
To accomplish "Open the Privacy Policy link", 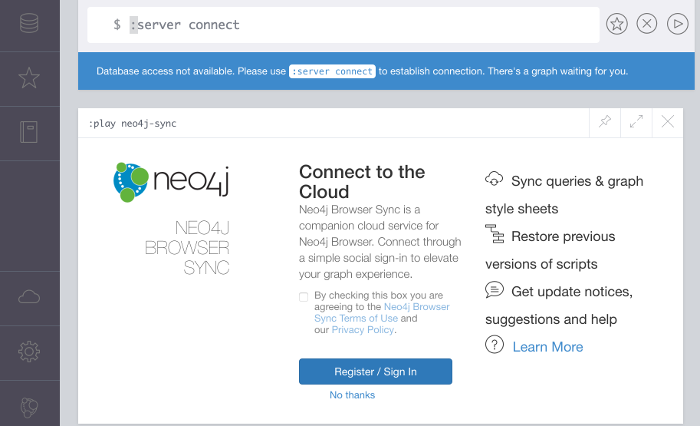I will pyautogui.click(x=362, y=330).
